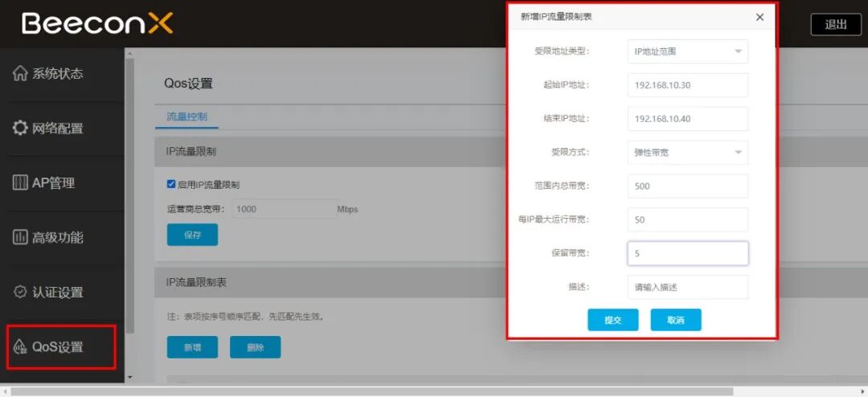Click the home icon beside 系统状态
This screenshot has width=868, height=397.
click(20, 74)
